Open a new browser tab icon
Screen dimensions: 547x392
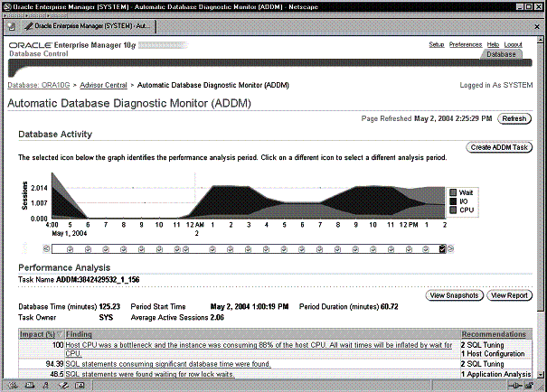pyautogui.click(x=12, y=26)
